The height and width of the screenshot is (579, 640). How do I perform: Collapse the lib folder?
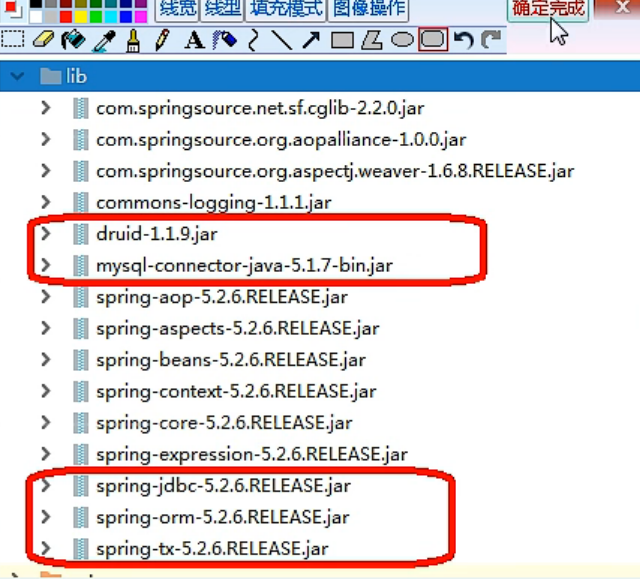18,76
